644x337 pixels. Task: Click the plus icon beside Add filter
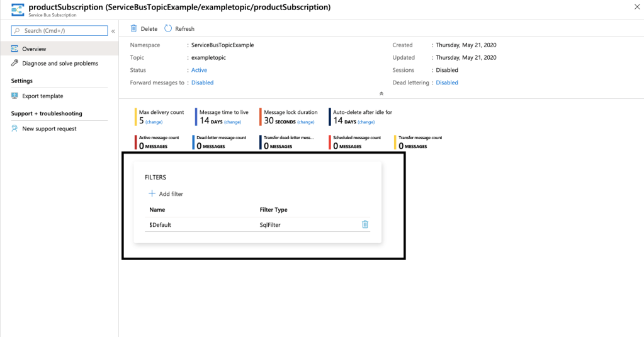[x=152, y=194]
